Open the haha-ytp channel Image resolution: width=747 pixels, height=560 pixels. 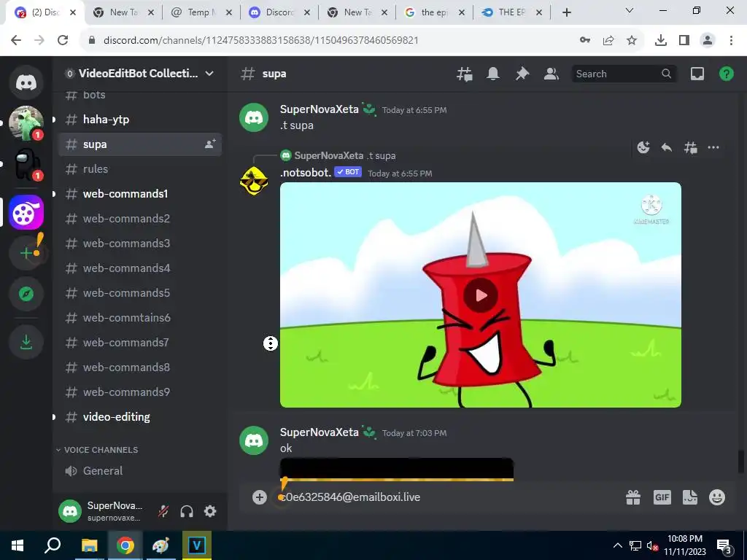(140, 120)
